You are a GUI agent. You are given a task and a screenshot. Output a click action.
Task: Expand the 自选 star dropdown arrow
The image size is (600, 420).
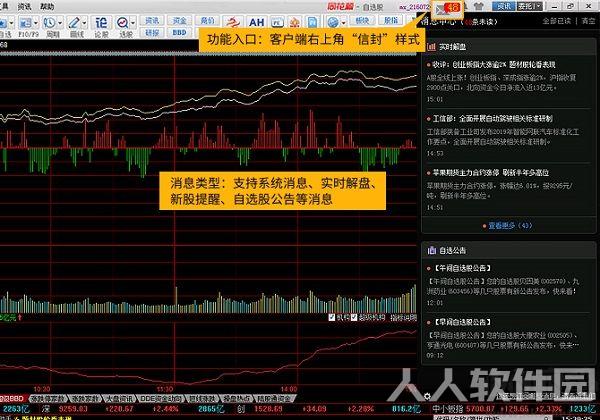[11, 23]
